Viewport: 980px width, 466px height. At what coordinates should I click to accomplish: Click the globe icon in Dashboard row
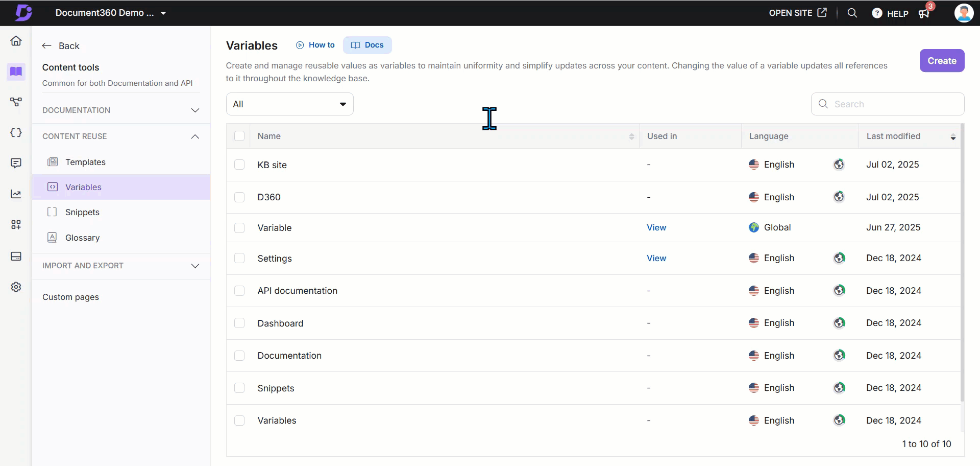839,323
